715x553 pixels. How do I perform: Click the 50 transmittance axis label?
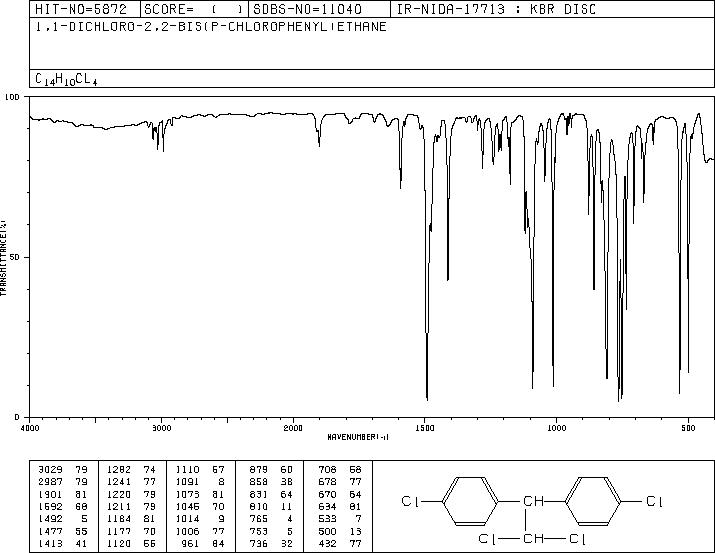(x=15, y=257)
